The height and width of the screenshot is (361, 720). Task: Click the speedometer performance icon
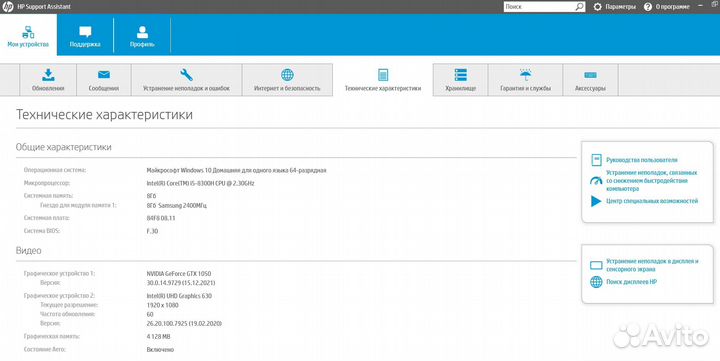point(596,180)
